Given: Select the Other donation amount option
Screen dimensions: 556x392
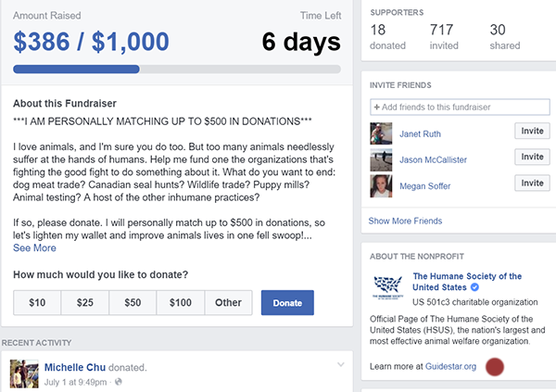Looking at the screenshot, I should point(228,303).
